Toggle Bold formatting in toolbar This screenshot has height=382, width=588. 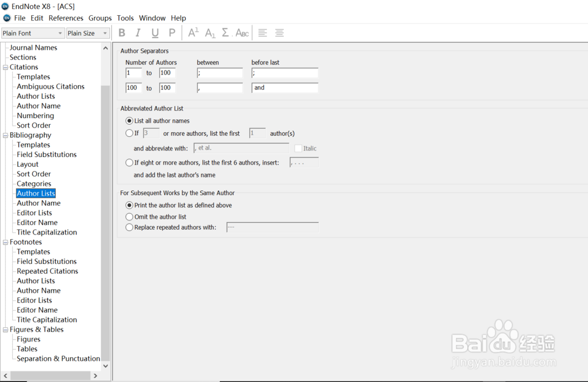122,33
